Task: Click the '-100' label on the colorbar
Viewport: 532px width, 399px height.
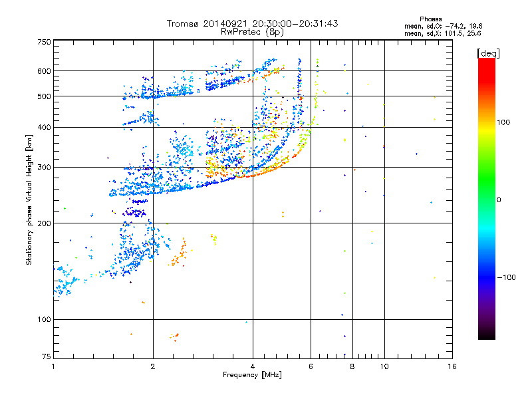Action: (506, 277)
